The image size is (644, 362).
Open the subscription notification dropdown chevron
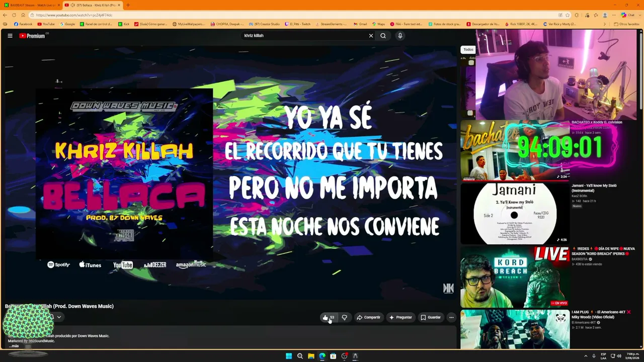[59, 317]
